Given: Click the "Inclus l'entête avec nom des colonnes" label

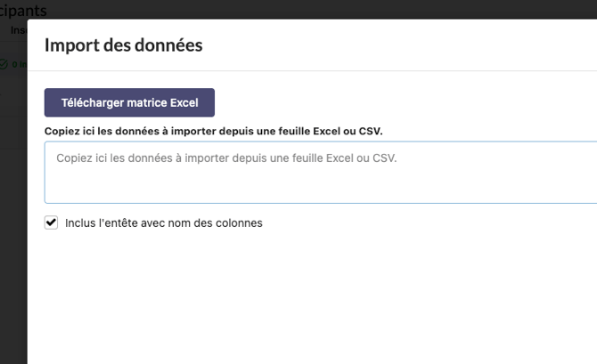Looking at the screenshot, I should tap(163, 222).
